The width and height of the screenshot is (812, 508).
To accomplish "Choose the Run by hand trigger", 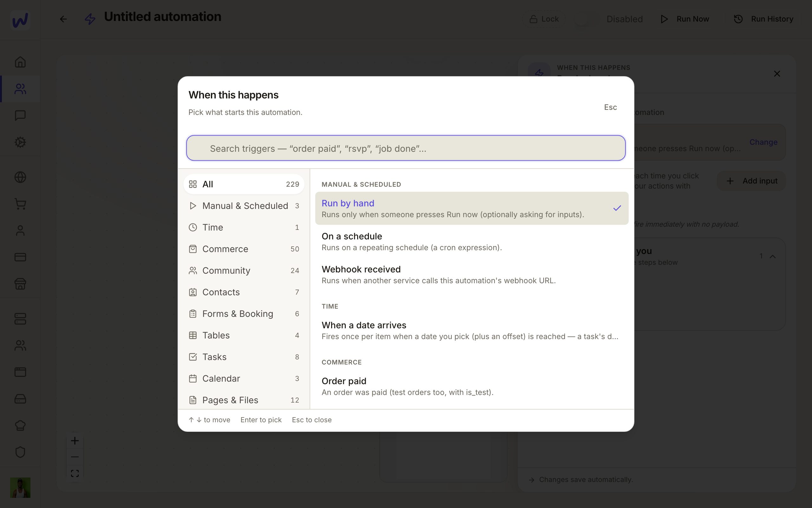I will pos(471,208).
